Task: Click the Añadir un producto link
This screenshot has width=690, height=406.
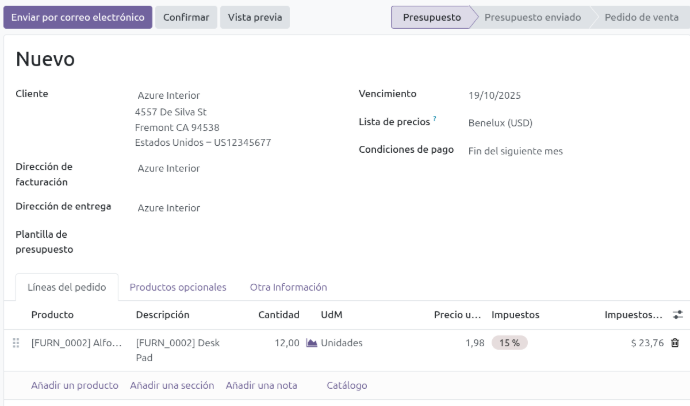Action: click(74, 385)
